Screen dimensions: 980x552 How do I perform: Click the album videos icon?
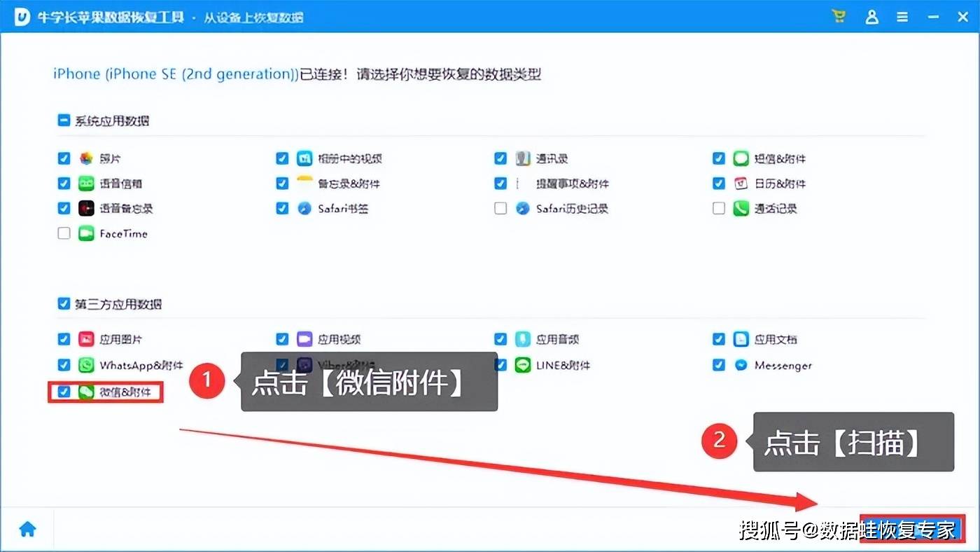coord(304,159)
